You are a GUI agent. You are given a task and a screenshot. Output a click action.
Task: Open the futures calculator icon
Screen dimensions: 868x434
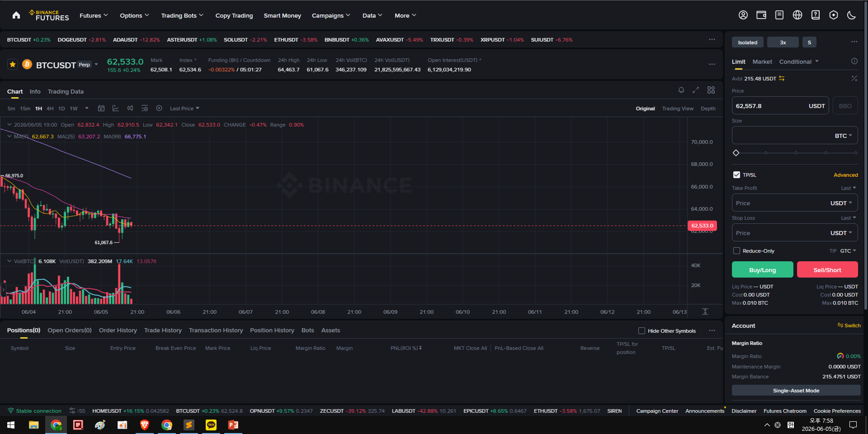coord(854,78)
